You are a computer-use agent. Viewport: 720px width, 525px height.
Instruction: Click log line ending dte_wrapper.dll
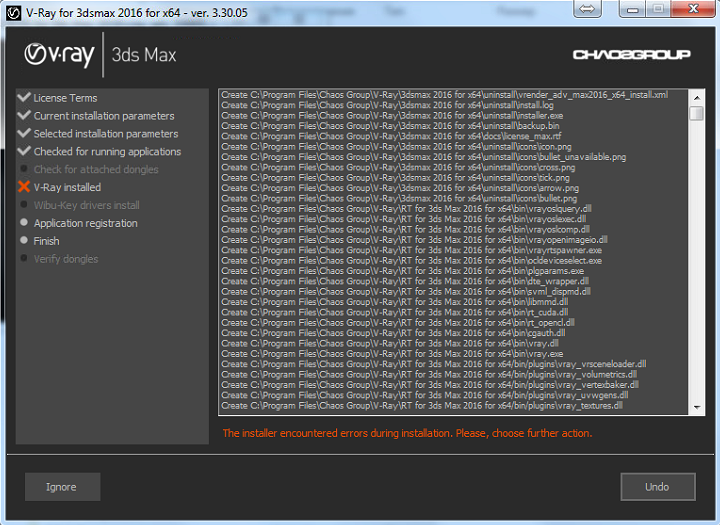405,281
